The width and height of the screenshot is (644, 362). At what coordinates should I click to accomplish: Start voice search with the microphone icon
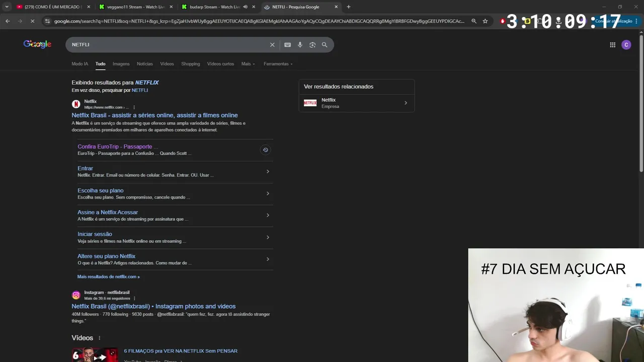300,45
